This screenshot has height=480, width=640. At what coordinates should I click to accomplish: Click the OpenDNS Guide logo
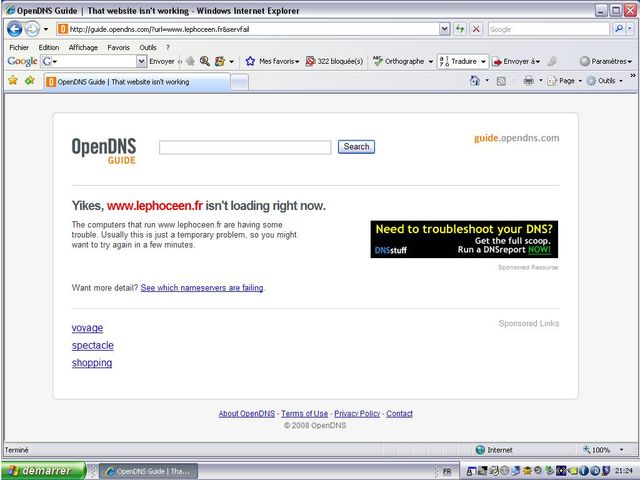pos(104,151)
